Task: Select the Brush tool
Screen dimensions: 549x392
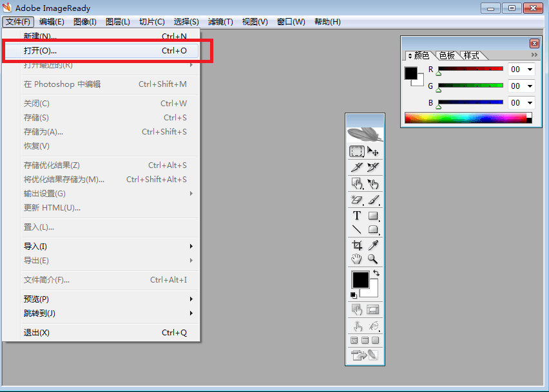Action: [373, 200]
